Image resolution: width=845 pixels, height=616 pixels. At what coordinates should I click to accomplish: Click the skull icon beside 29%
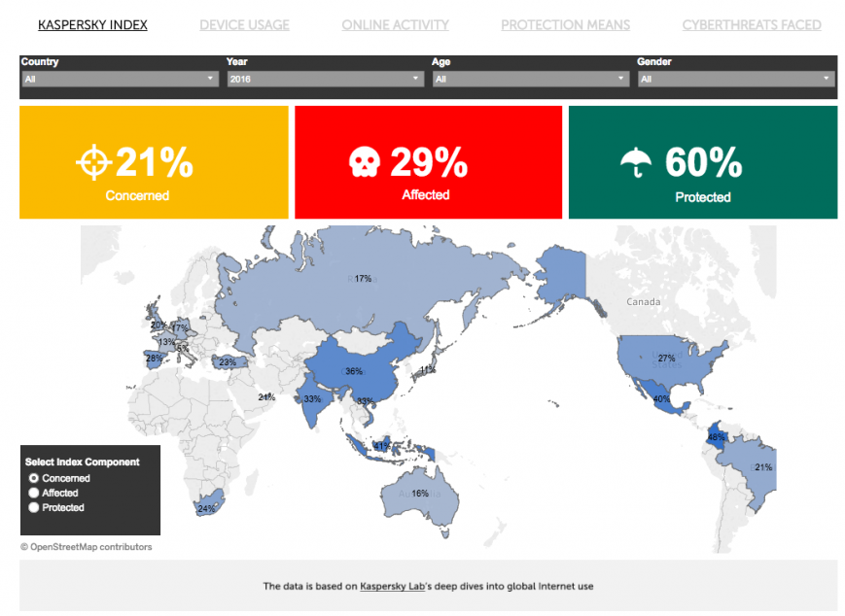(365, 162)
